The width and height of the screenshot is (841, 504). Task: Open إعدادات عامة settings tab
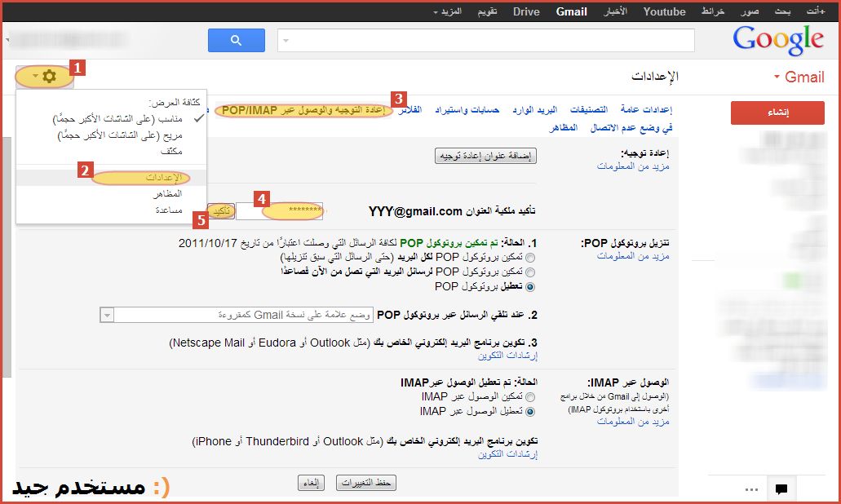[646, 110]
